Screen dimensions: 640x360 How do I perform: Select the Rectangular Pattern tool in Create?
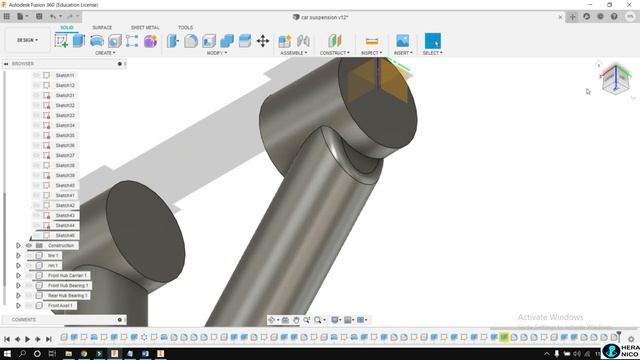pyautogui.click(x=132, y=41)
